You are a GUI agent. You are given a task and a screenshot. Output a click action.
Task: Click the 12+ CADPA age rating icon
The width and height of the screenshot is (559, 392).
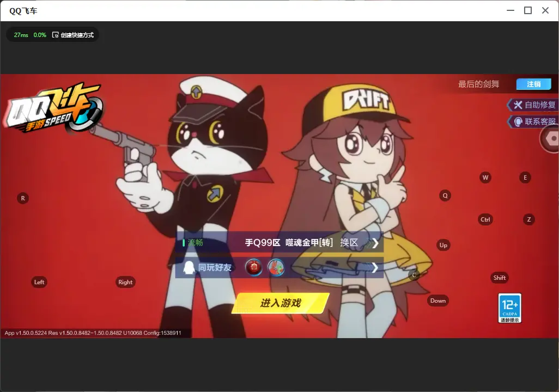pos(510,308)
